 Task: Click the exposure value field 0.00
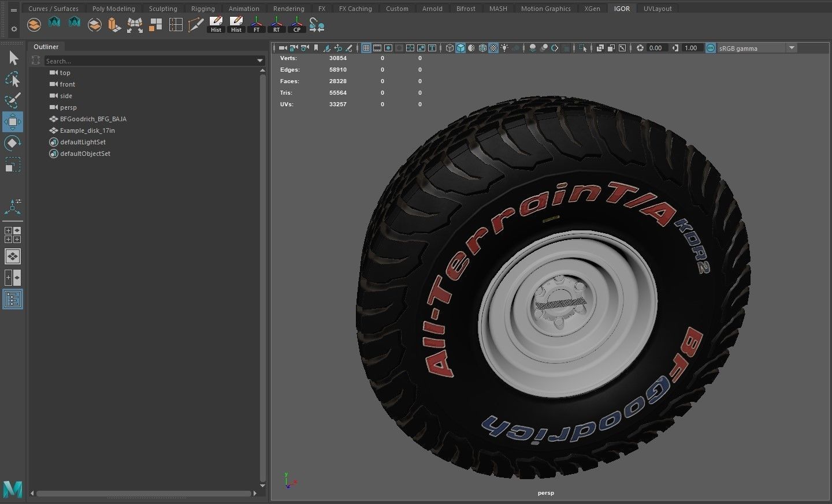tap(657, 48)
